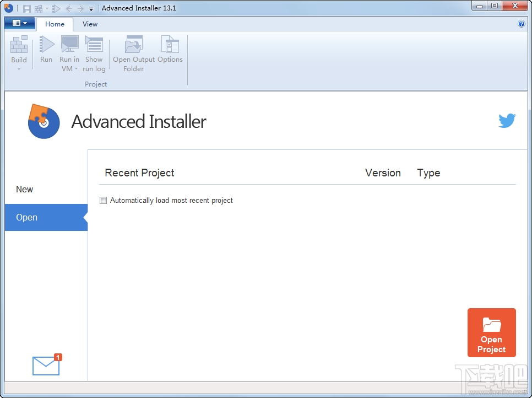Open the notification envelope with badge
Viewport: 532px width, 398px height.
pos(46,365)
